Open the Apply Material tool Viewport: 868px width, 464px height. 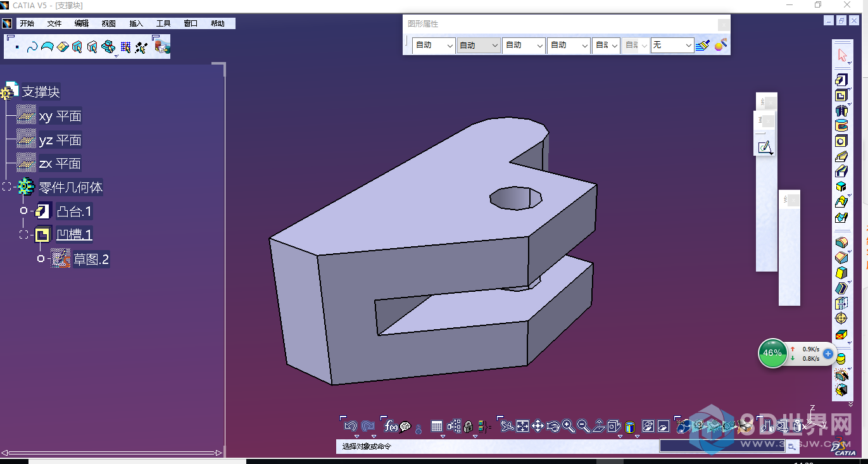tap(682, 426)
